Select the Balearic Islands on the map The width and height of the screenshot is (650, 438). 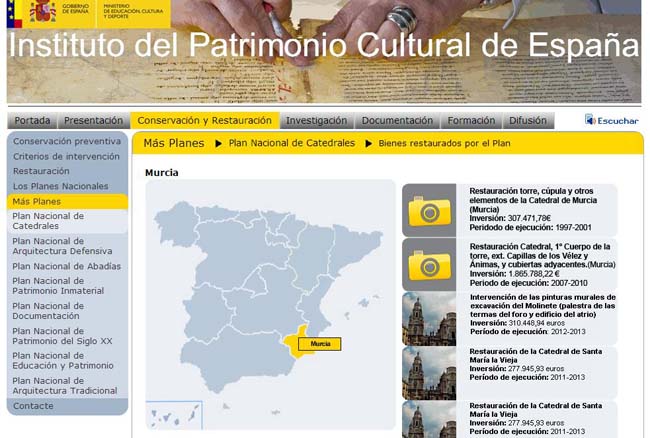click(365, 302)
